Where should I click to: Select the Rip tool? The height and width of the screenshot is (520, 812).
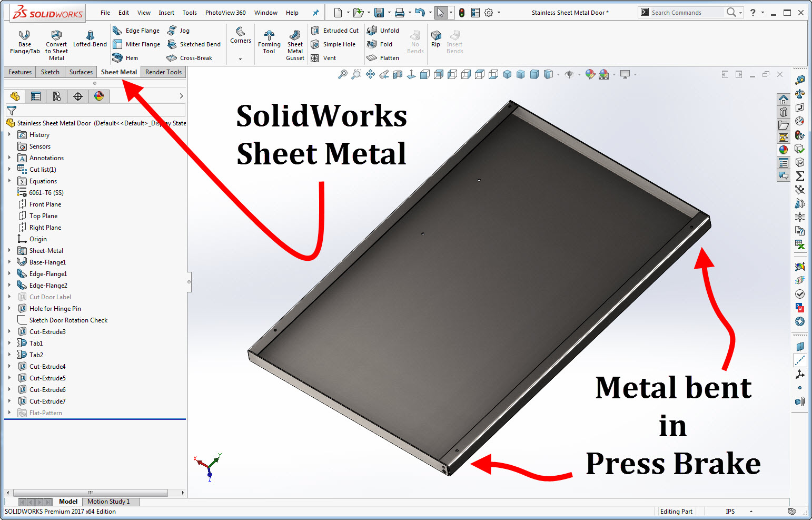pyautogui.click(x=435, y=39)
